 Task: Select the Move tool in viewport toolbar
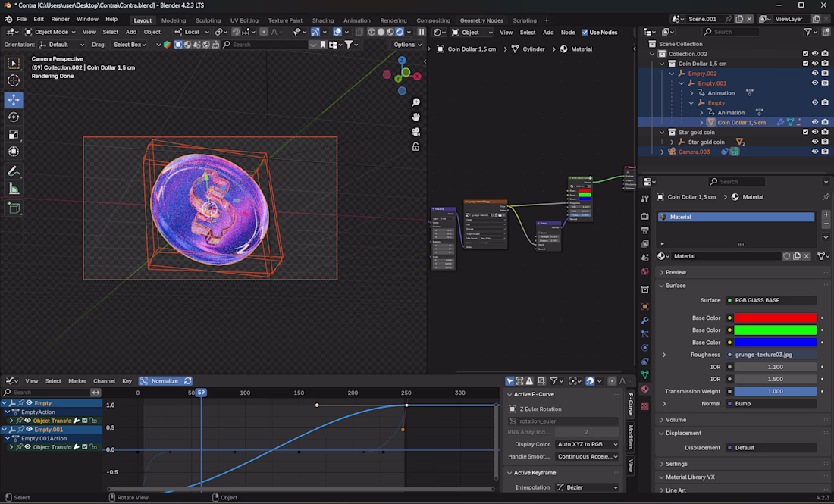point(14,100)
